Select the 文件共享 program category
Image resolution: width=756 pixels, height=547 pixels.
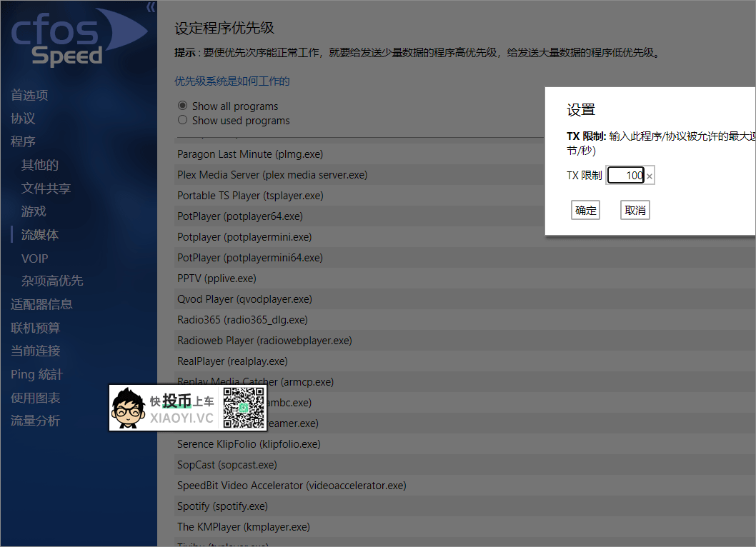[x=46, y=188]
